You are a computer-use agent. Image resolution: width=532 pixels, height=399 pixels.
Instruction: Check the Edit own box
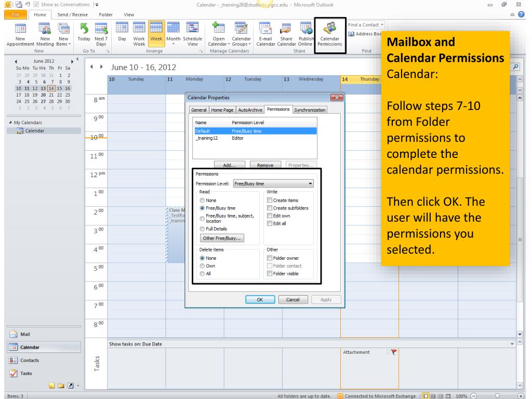[x=270, y=216]
